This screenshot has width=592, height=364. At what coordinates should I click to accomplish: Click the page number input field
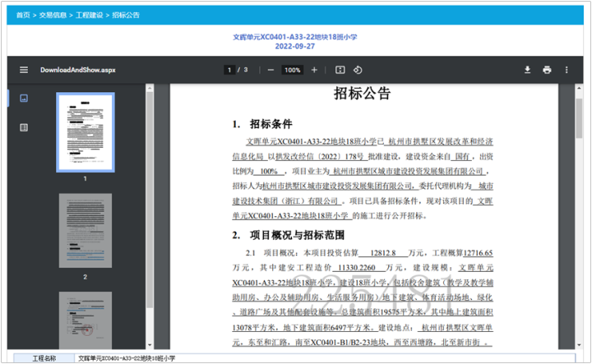[x=229, y=70]
